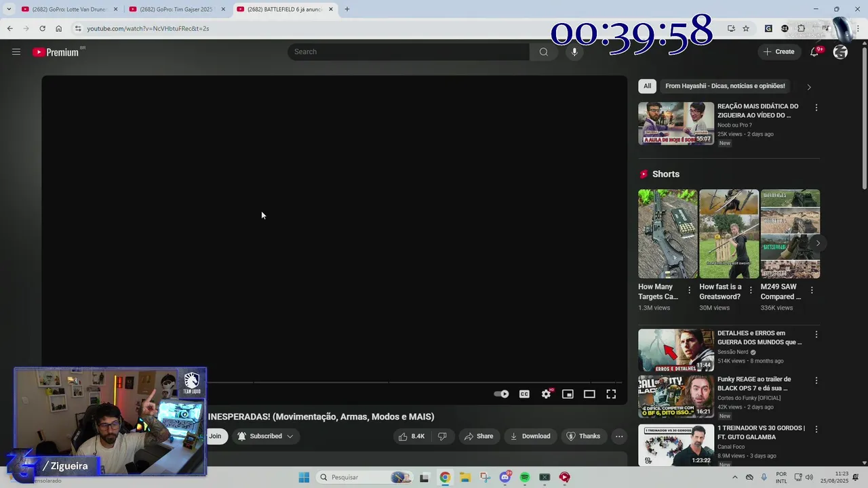
Task: Open the Funky REAGE video thumbnail
Action: click(x=676, y=396)
